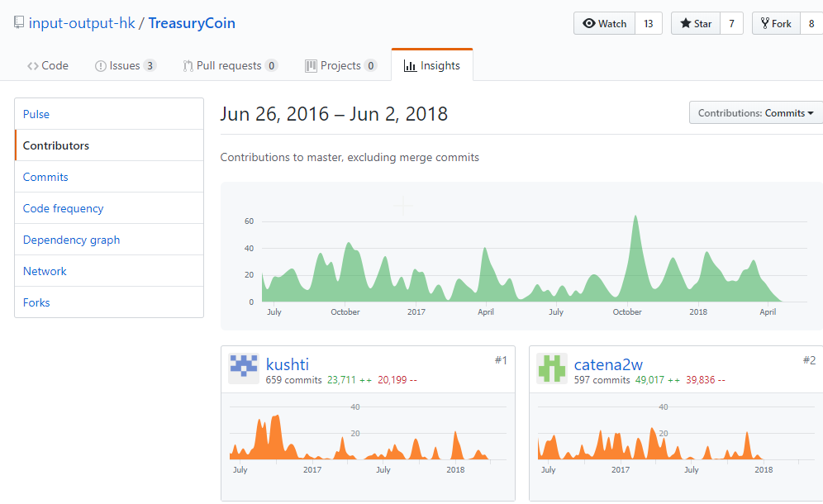The image size is (823, 504).
Task: Click the Insights bar graph icon
Action: 410,65
